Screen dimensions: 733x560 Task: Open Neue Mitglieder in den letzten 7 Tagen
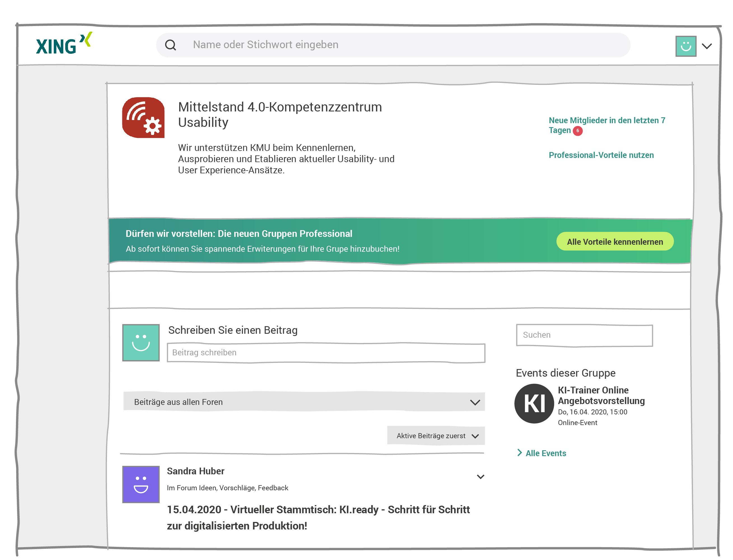coord(606,121)
